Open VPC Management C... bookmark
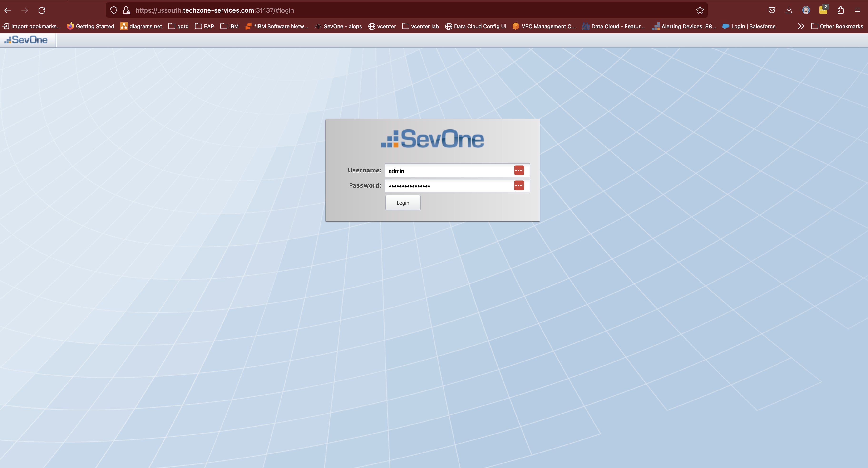The image size is (868, 468). (544, 26)
